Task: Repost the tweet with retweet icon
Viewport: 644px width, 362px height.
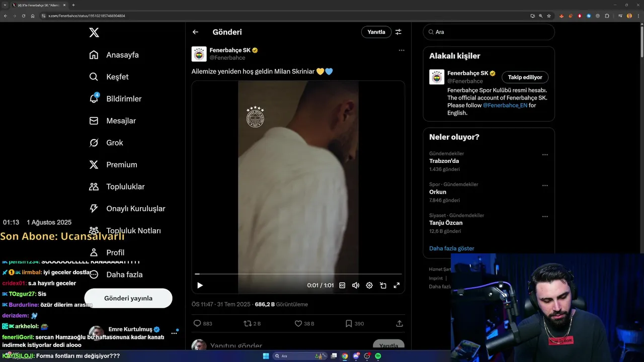Action: pos(248,323)
